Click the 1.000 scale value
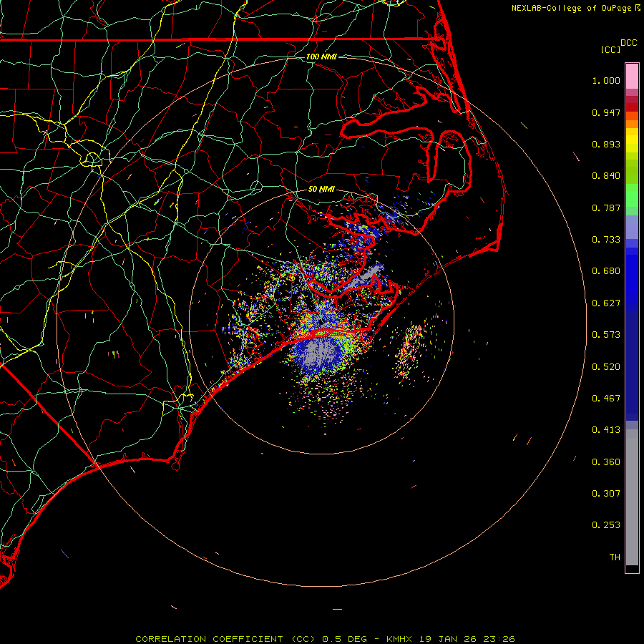The height and width of the screenshot is (644, 644). click(606, 80)
